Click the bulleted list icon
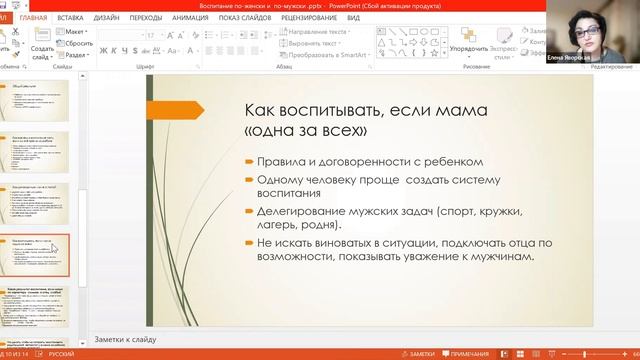Image resolution: width=640 pixels, height=360 pixels. (210, 36)
